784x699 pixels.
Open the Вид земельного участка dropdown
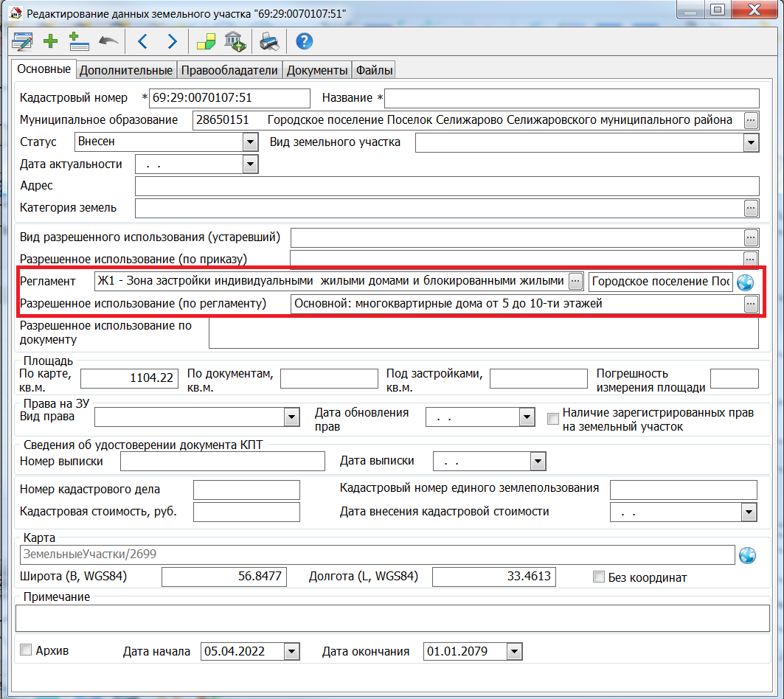click(751, 142)
